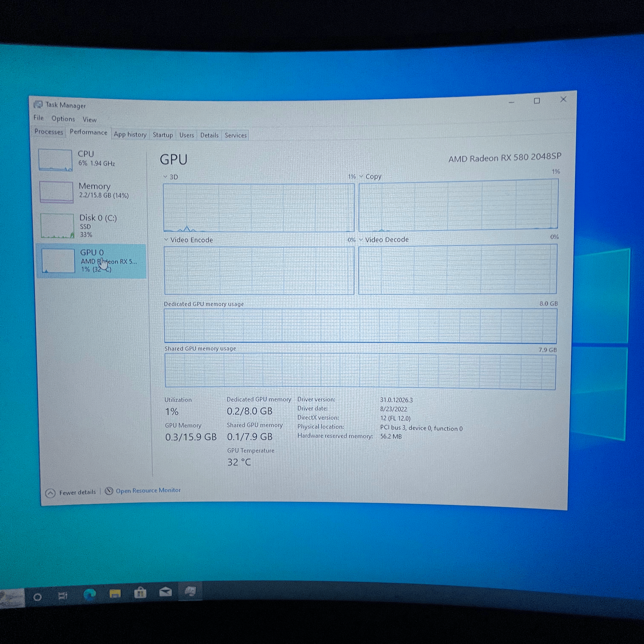Click the Dedicated GPU memory usage graph
This screenshot has height=644, width=644.
pos(360,326)
